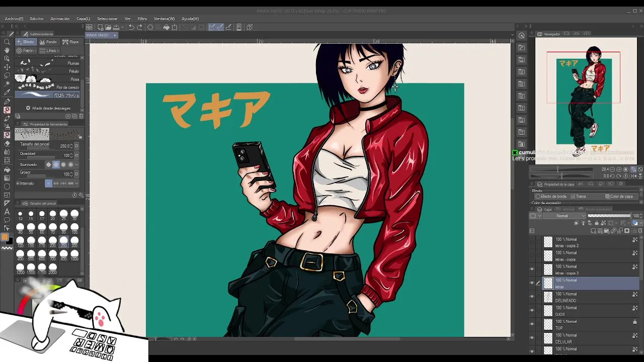Select the Eyedropper tool
Screen dimensions: 644x362
pos(7,93)
